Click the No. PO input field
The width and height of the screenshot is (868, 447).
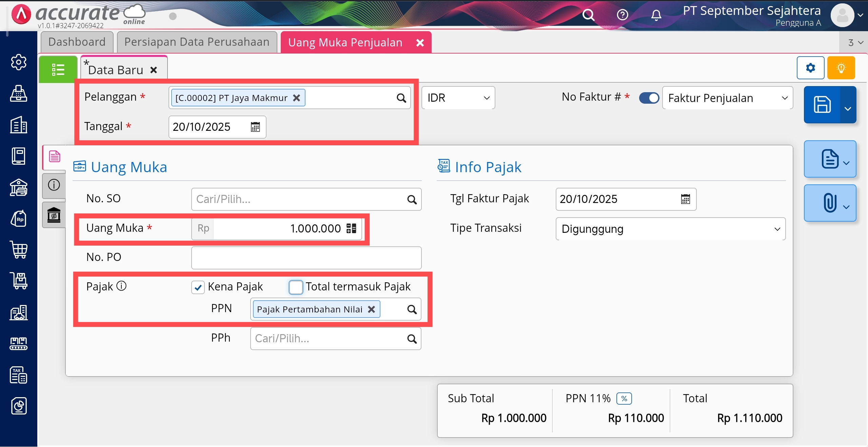(306, 258)
